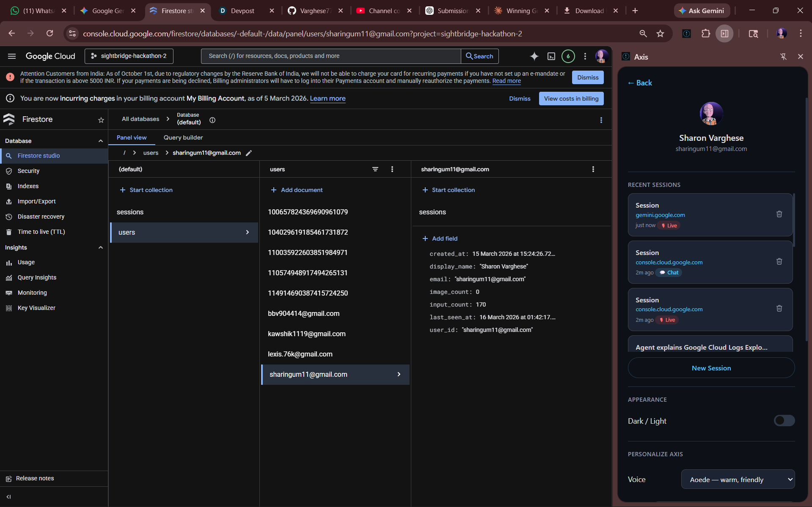Click the Google Cloud search input field
This screenshot has height=507, width=812.
tap(331, 56)
